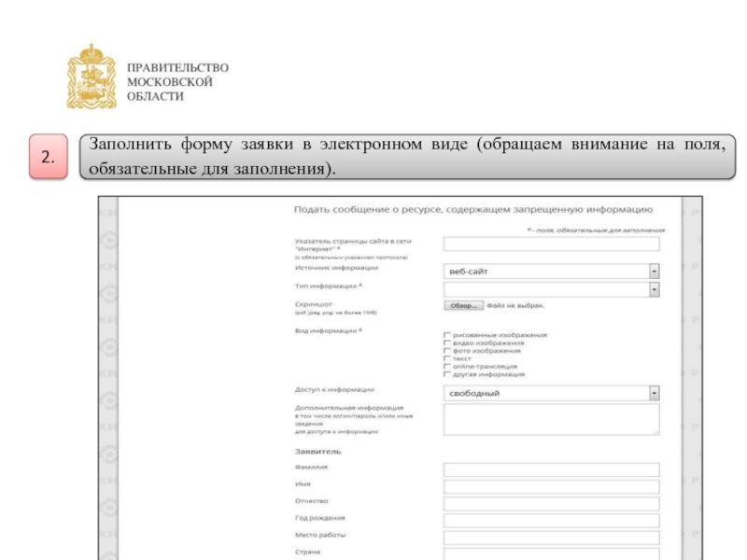Click the page URL input field
The width and height of the screenshot is (747, 560).
(551, 244)
